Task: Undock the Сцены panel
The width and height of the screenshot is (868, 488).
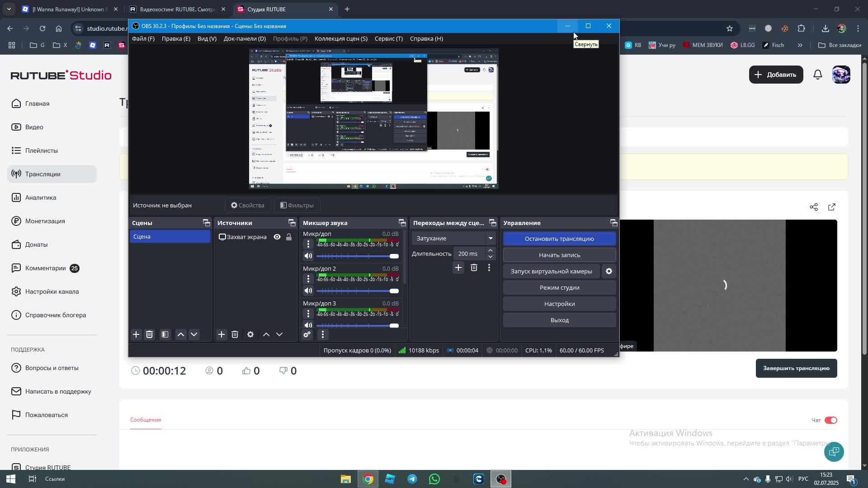Action: [207, 223]
